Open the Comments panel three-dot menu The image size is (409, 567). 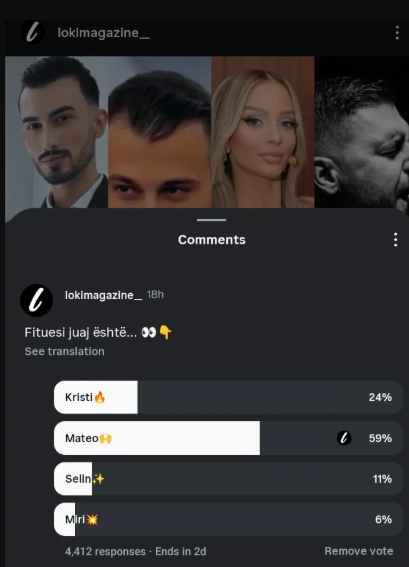[x=396, y=240]
